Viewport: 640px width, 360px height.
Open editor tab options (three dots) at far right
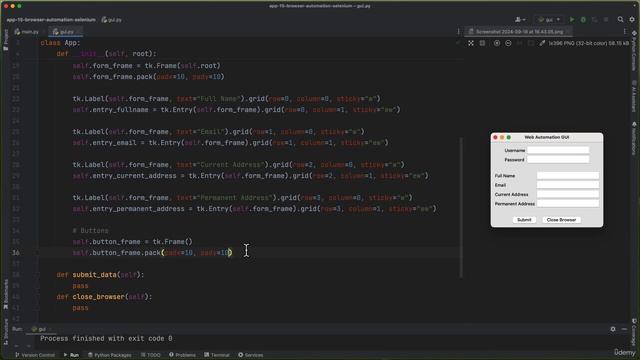[624, 31]
